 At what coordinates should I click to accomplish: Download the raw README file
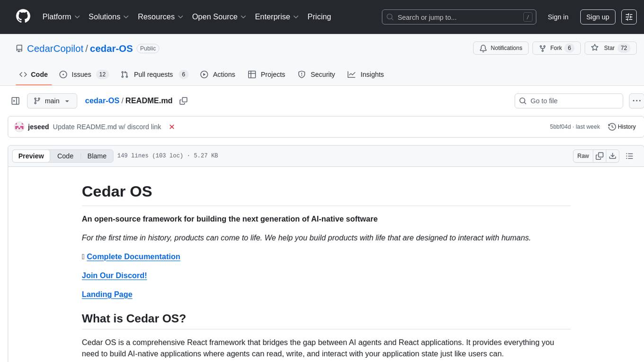coord(612,156)
